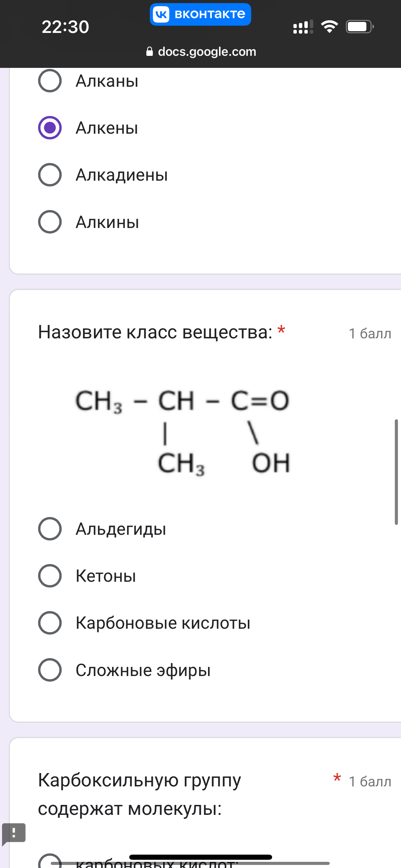
Task: Tap the chemical structure formula image
Action: click(183, 433)
